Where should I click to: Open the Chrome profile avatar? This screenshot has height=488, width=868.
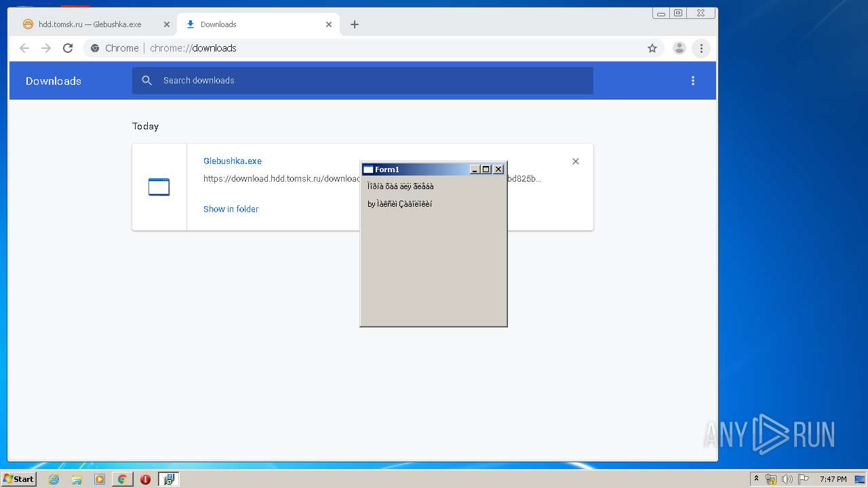coord(679,48)
